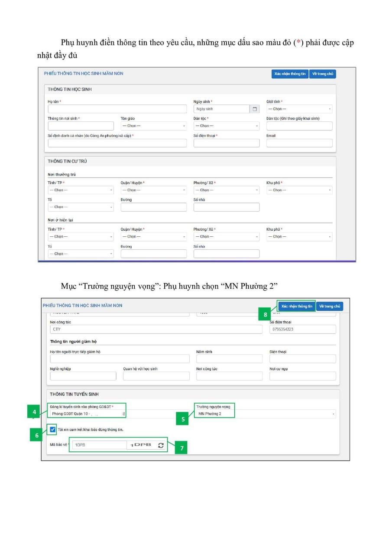Open the Giới tính dropdown

click(x=299, y=109)
